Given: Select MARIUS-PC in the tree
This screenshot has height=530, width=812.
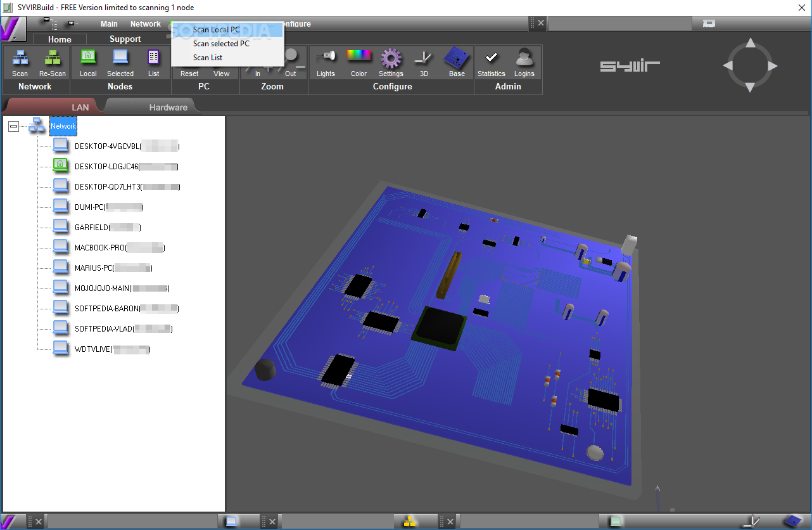Looking at the screenshot, I should pos(113,268).
